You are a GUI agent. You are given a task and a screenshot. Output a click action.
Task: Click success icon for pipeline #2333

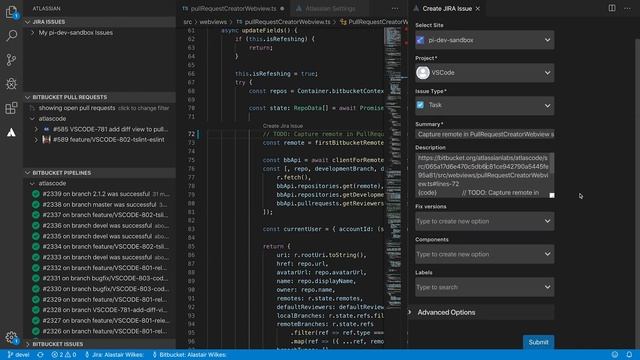(x=36, y=257)
